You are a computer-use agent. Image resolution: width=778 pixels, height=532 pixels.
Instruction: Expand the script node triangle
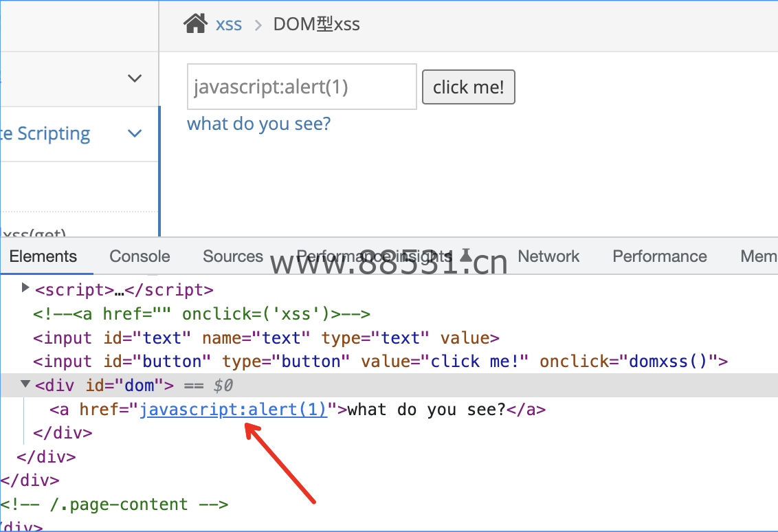click(25, 288)
